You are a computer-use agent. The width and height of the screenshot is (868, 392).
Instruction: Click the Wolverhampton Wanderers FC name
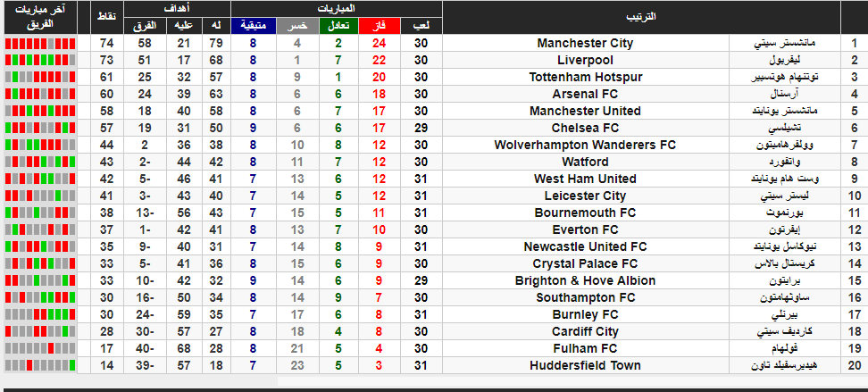pos(585,145)
